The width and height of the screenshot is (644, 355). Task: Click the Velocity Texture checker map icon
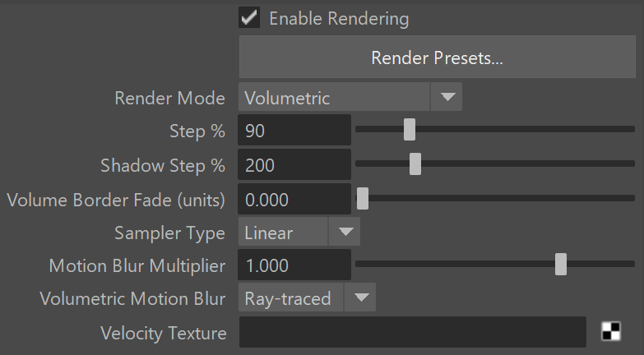click(611, 331)
